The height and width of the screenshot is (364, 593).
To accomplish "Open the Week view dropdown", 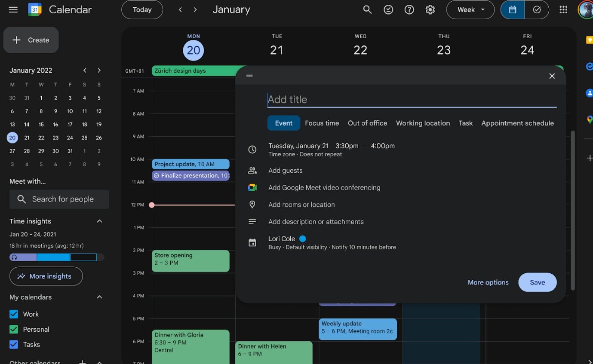I will [470, 9].
